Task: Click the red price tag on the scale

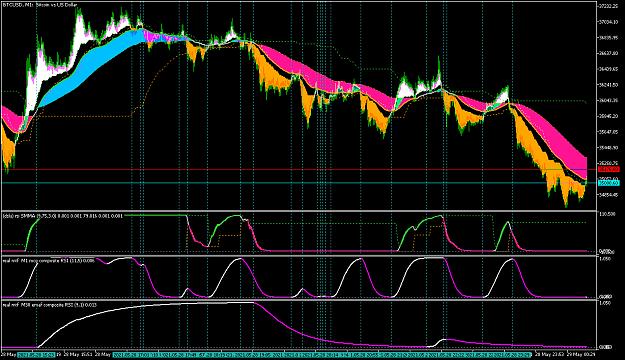Action: pos(608,170)
